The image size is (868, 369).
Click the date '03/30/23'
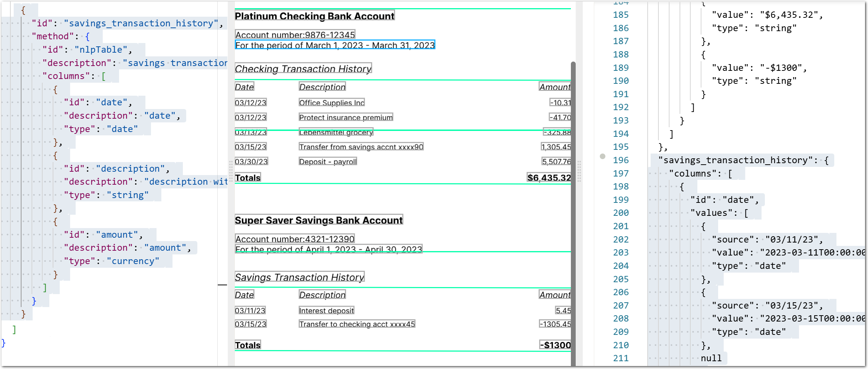[251, 162]
